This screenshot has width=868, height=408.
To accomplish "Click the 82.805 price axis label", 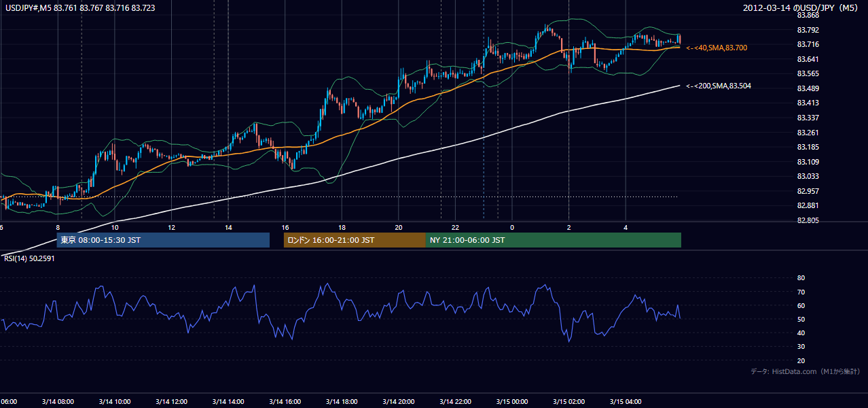I will coord(808,220).
